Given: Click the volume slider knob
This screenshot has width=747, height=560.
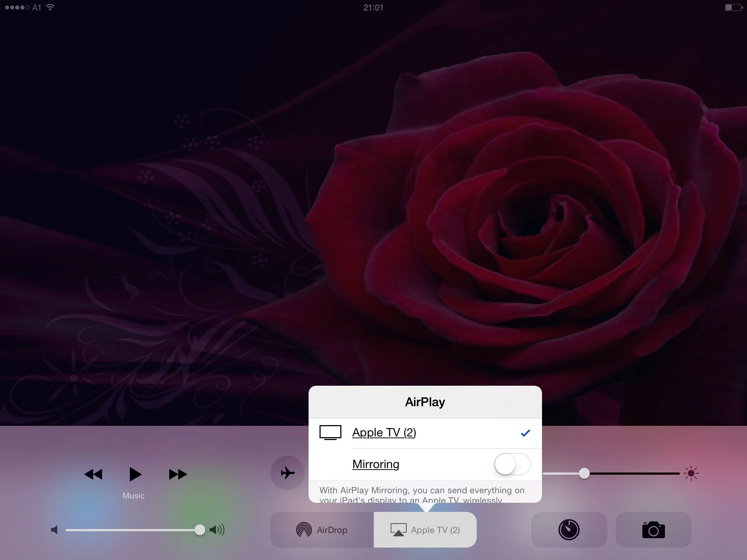Looking at the screenshot, I should 200,530.
